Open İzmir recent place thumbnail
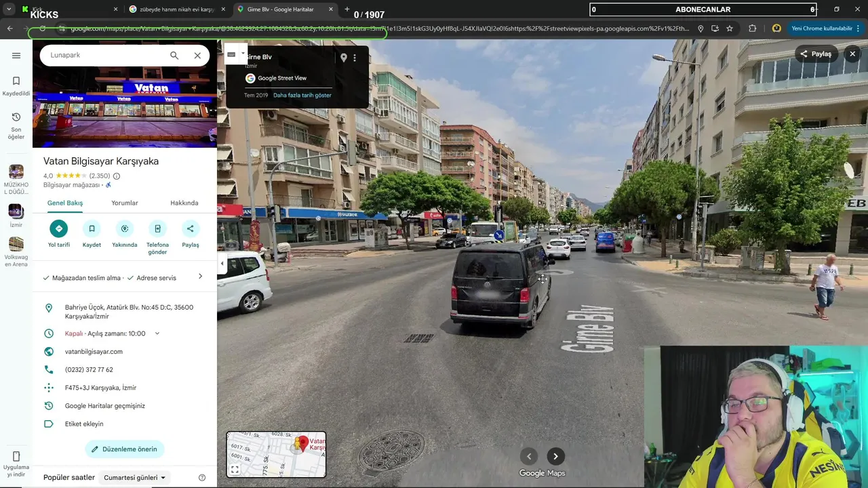Viewport: 868px width, 488px height. [x=16, y=211]
